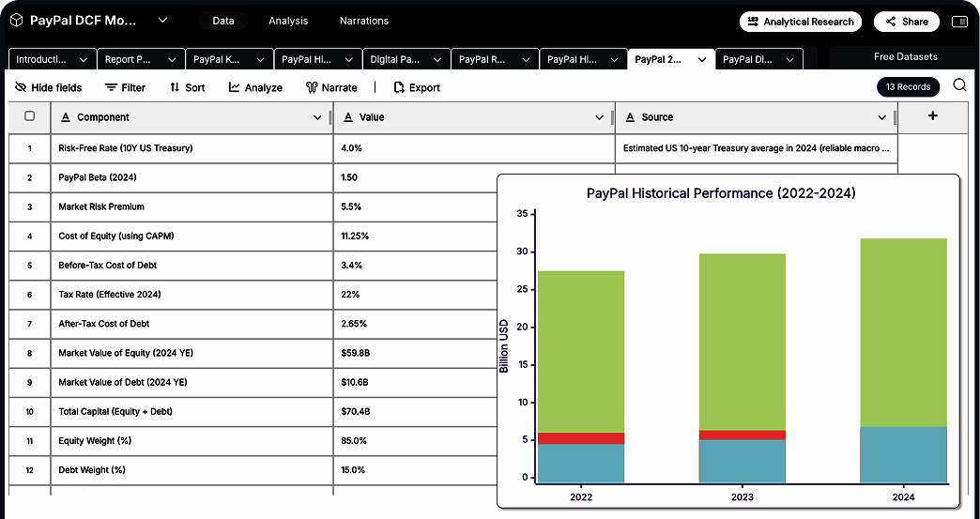980x519 pixels.
Task: Click the Component text-type icon in header
Action: (x=65, y=117)
